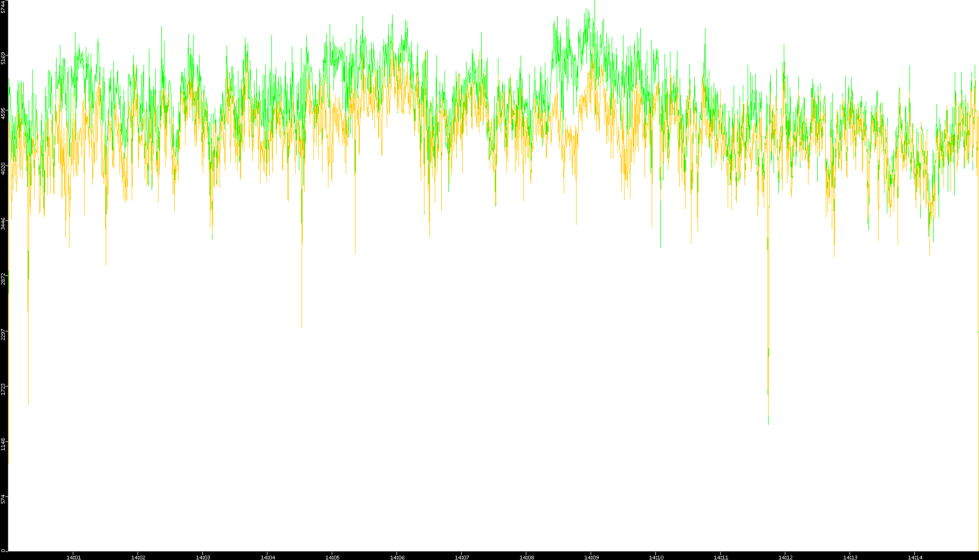This screenshot has width=979, height=560.
Task: Select the 14:03 tick on time axis
Action: pyautogui.click(x=203, y=557)
